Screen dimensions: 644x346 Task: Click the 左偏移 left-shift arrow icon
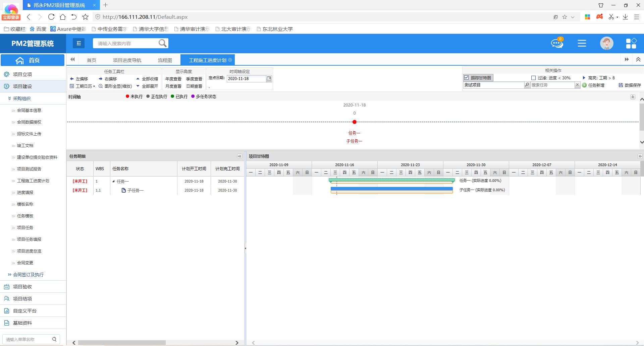point(72,79)
